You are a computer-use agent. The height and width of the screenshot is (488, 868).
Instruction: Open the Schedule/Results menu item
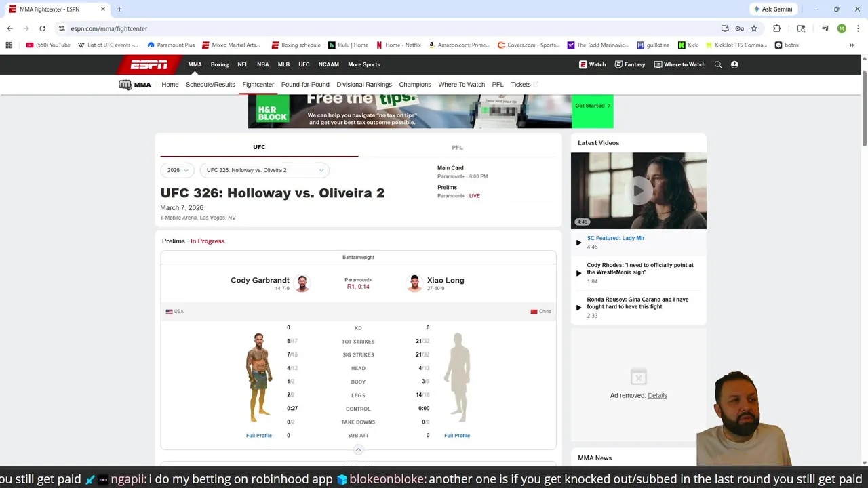(210, 85)
